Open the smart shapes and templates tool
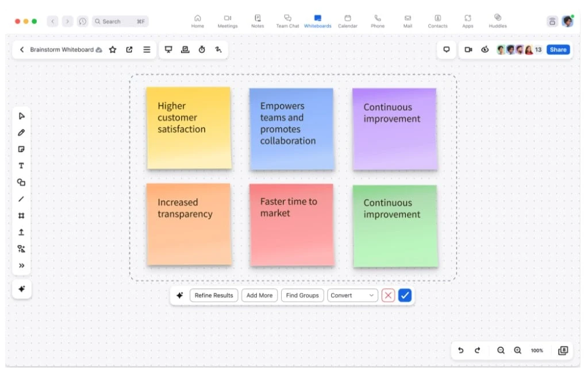 click(21, 249)
